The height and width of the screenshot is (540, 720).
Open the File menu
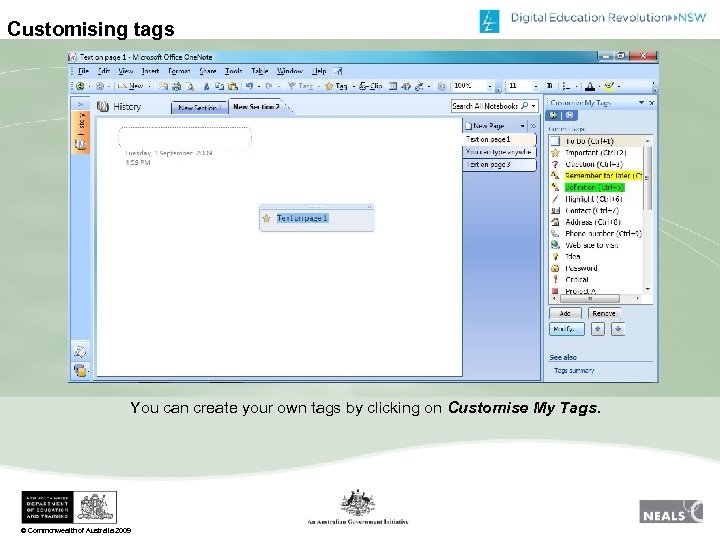coord(83,71)
